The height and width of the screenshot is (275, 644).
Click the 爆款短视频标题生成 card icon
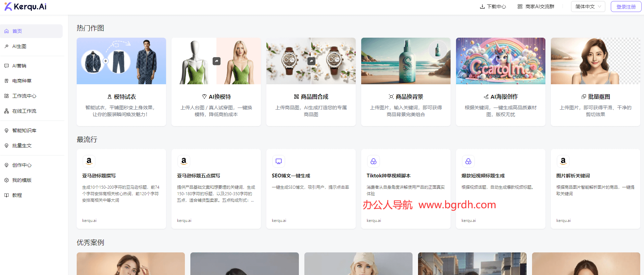pyautogui.click(x=468, y=161)
